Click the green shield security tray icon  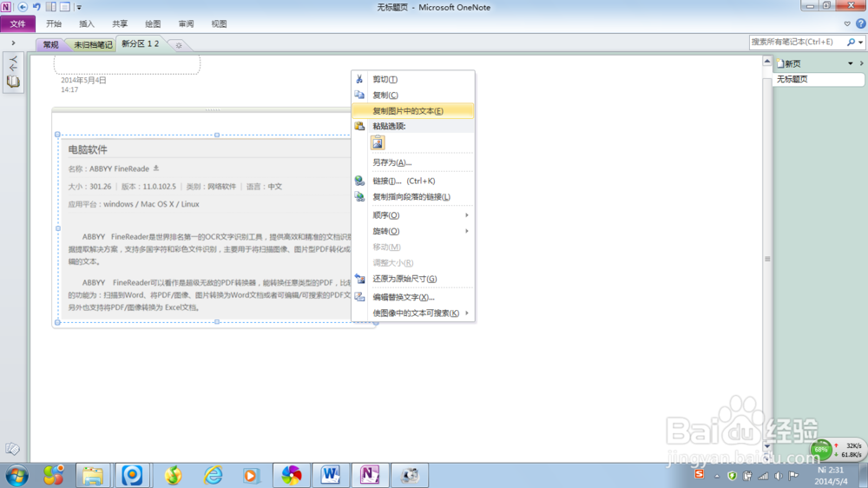(x=732, y=476)
